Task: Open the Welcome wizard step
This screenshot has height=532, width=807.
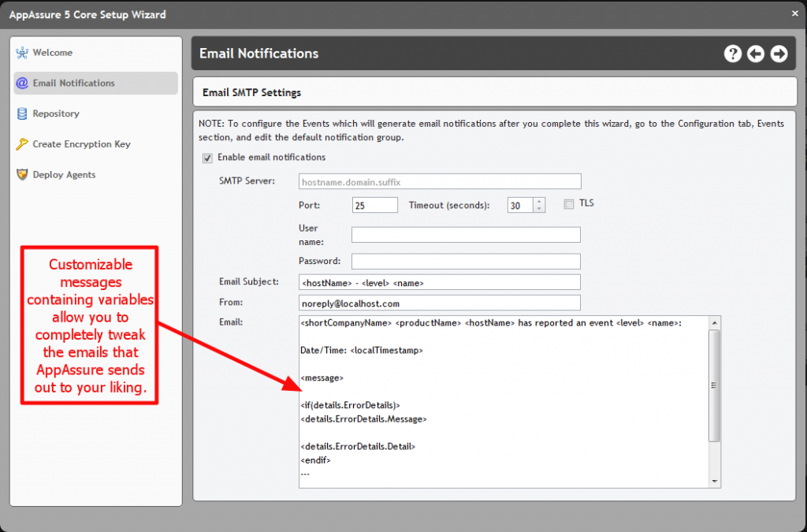Action: 95,53
